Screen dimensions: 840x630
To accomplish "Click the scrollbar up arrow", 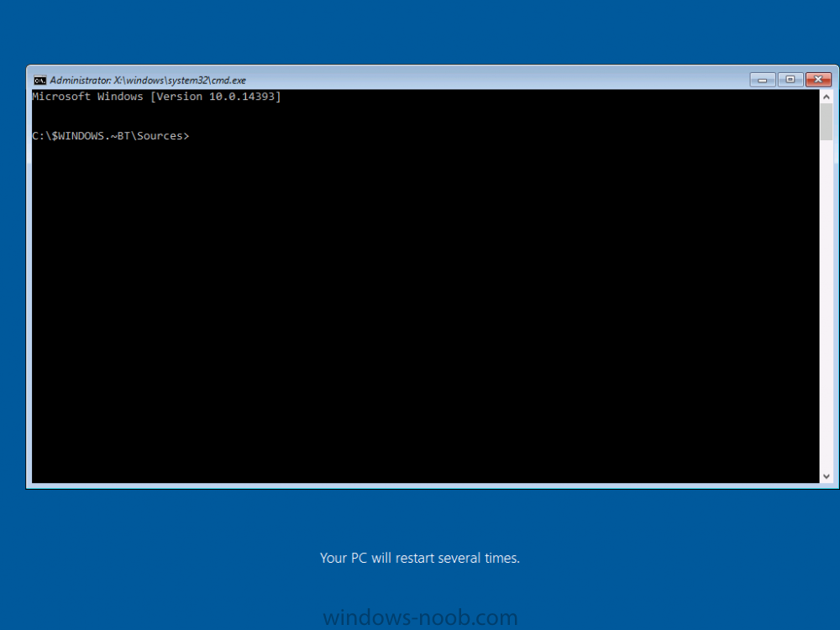I will [826, 97].
